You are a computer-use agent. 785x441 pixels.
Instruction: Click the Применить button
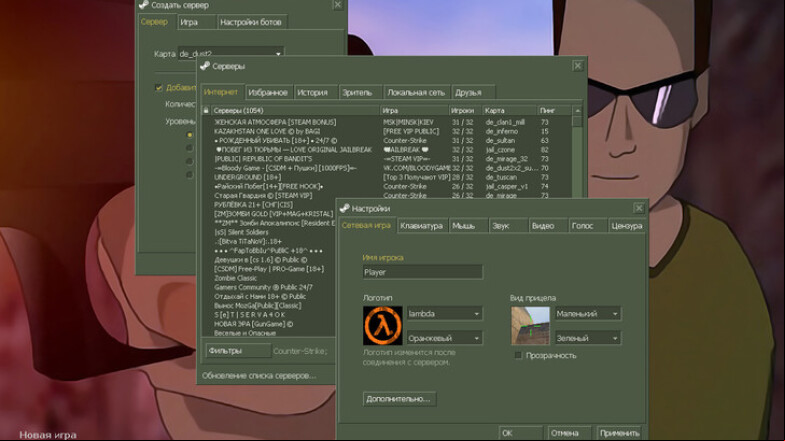coord(619,433)
